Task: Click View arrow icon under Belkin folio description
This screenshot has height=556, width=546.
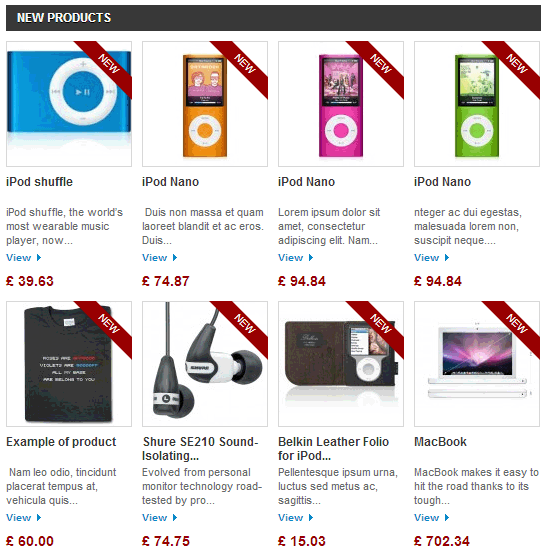Action: tap(311, 517)
